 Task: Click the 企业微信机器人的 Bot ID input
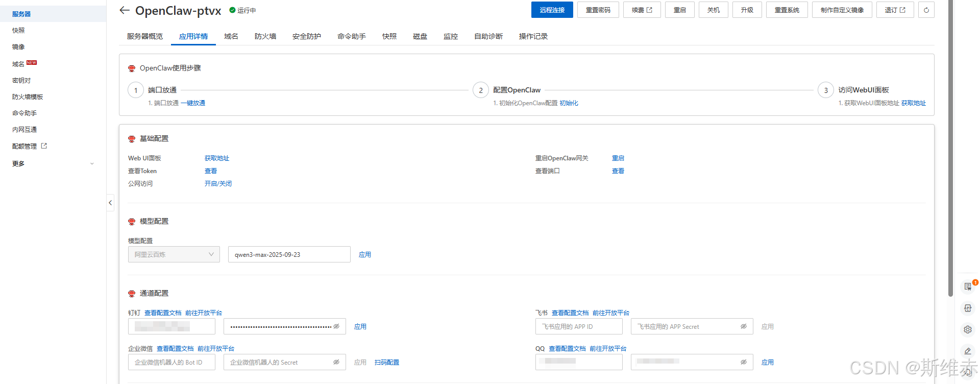coord(171,362)
